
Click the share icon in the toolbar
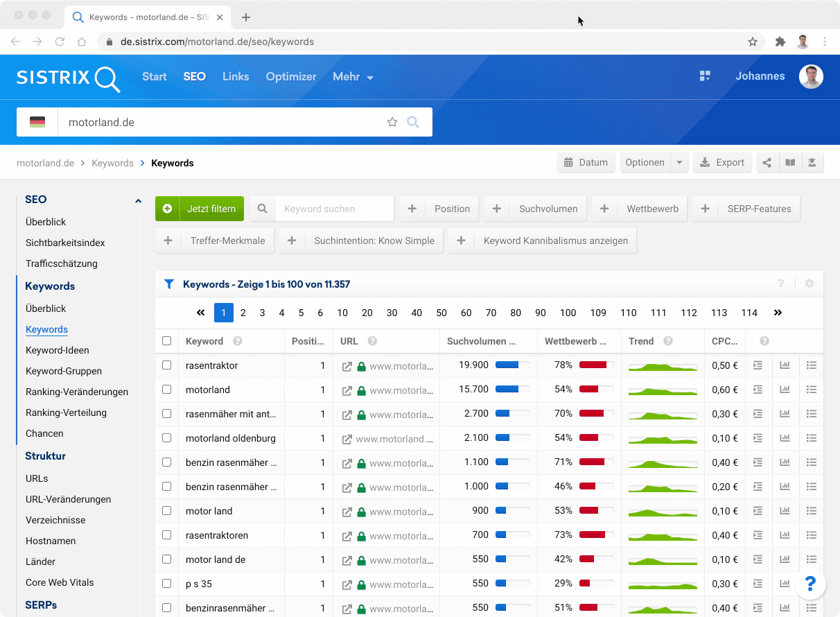click(767, 163)
